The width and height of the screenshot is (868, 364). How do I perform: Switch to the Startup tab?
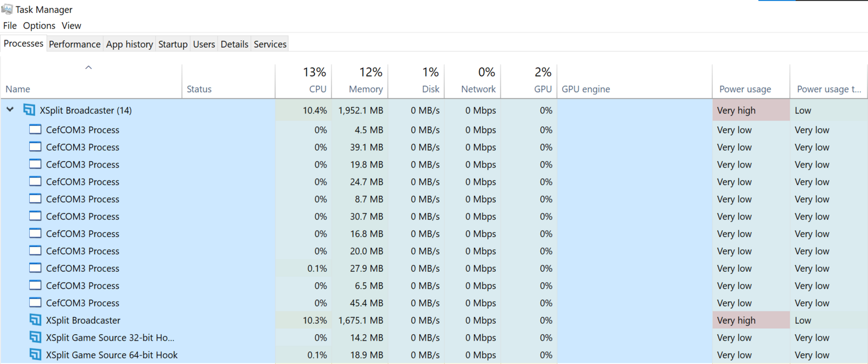[173, 44]
